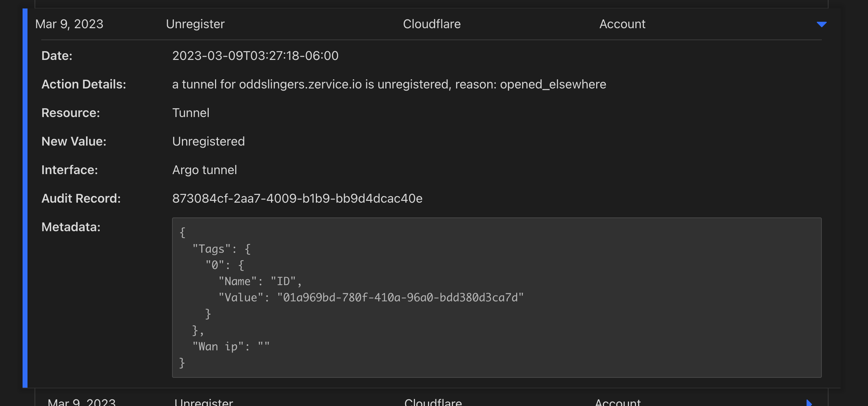Click the Action Details tunnel unregistered text
This screenshot has width=868, height=406.
(389, 84)
